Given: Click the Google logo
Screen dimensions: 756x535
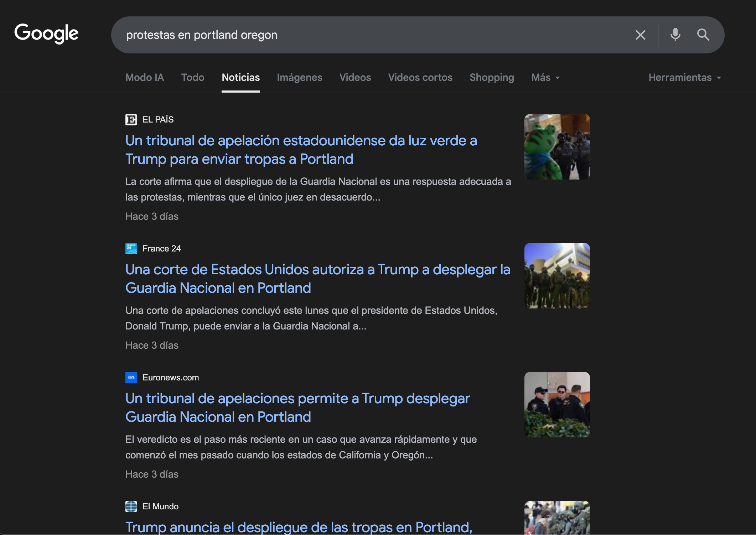Looking at the screenshot, I should pyautogui.click(x=46, y=33).
